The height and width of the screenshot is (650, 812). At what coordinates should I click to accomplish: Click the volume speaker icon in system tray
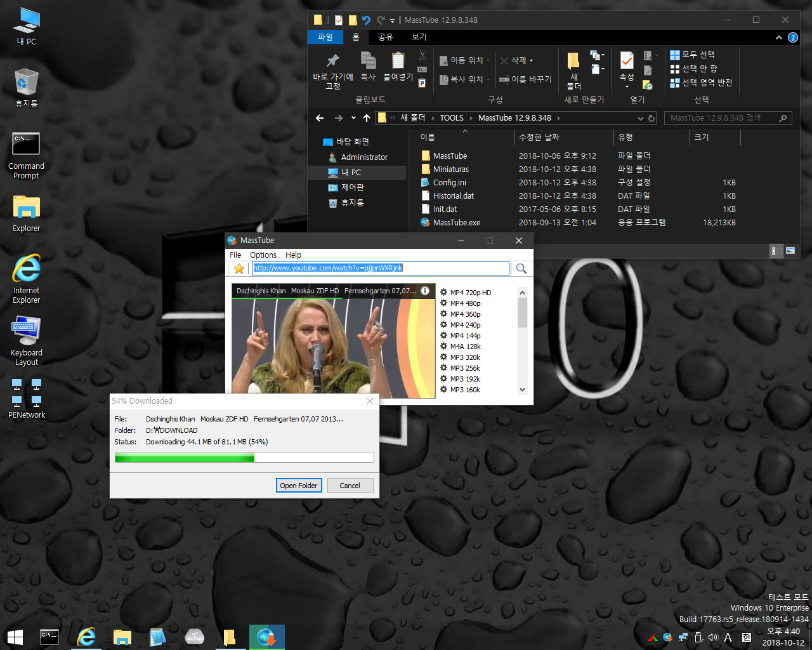click(x=712, y=637)
